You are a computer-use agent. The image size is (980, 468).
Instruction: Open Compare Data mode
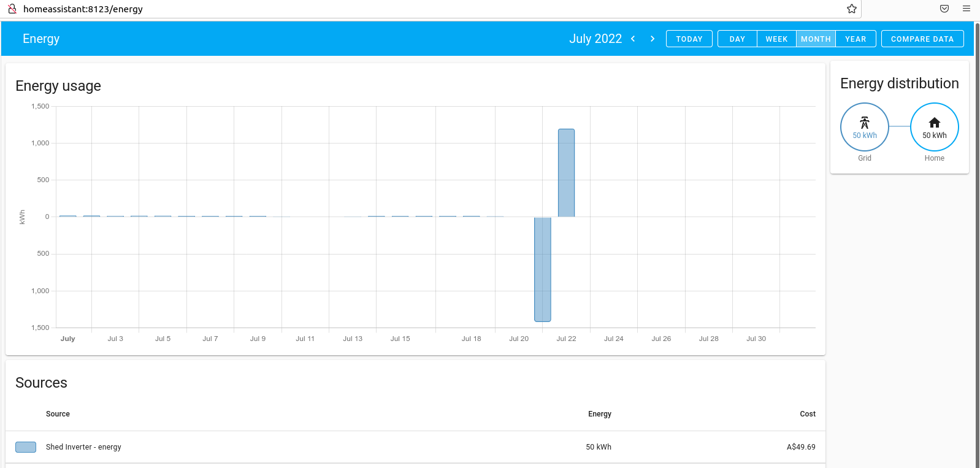coord(922,39)
